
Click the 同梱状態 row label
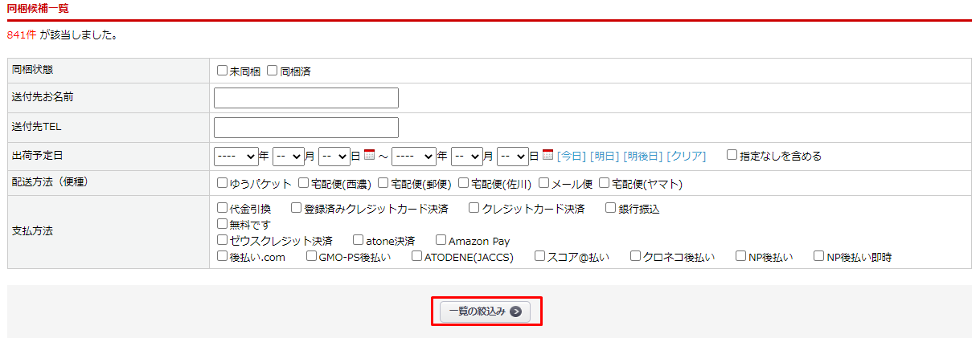(x=32, y=70)
